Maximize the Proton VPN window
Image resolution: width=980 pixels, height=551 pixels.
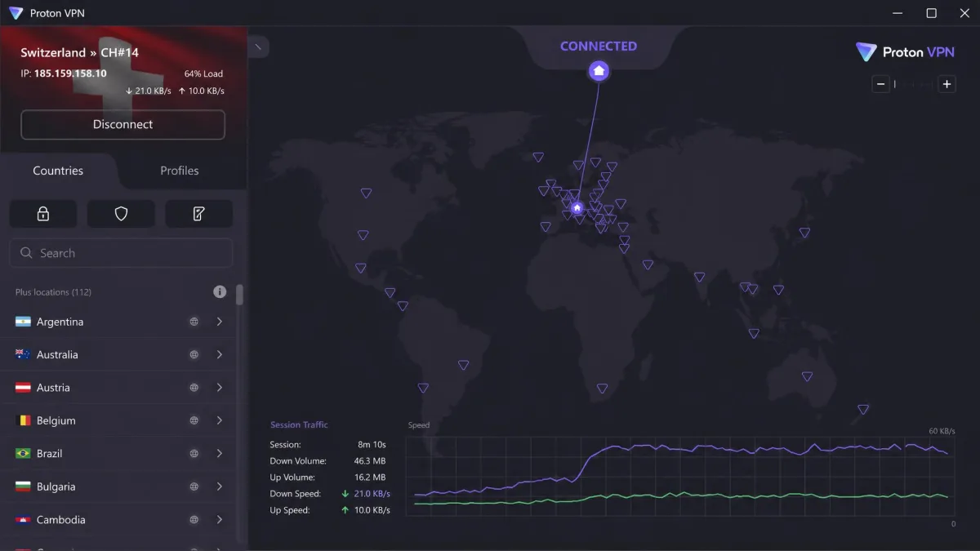pos(931,13)
